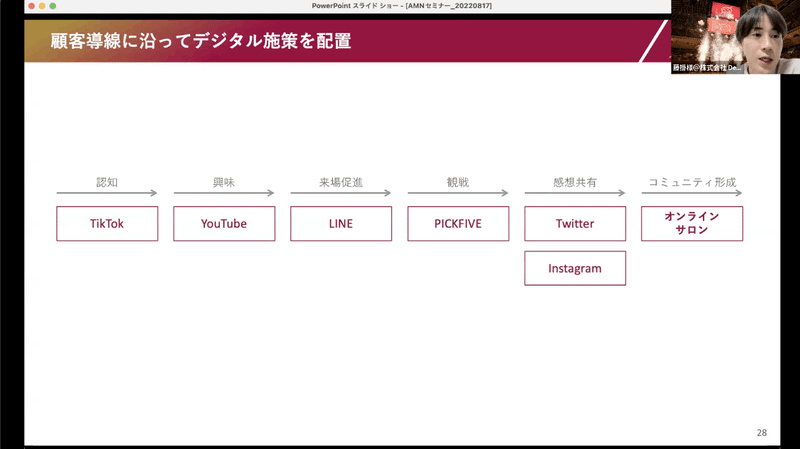This screenshot has width=800, height=449.
Task: Click slide page number 28
Action: (x=762, y=433)
